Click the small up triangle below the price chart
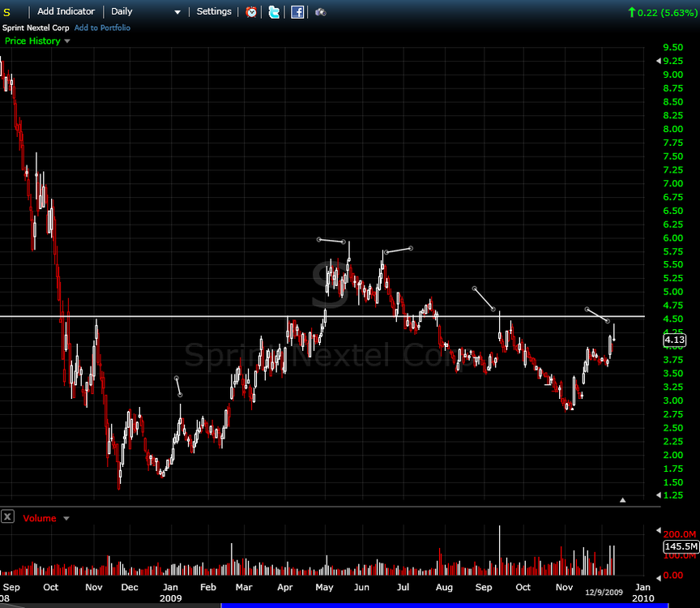 tap(623, 500)
